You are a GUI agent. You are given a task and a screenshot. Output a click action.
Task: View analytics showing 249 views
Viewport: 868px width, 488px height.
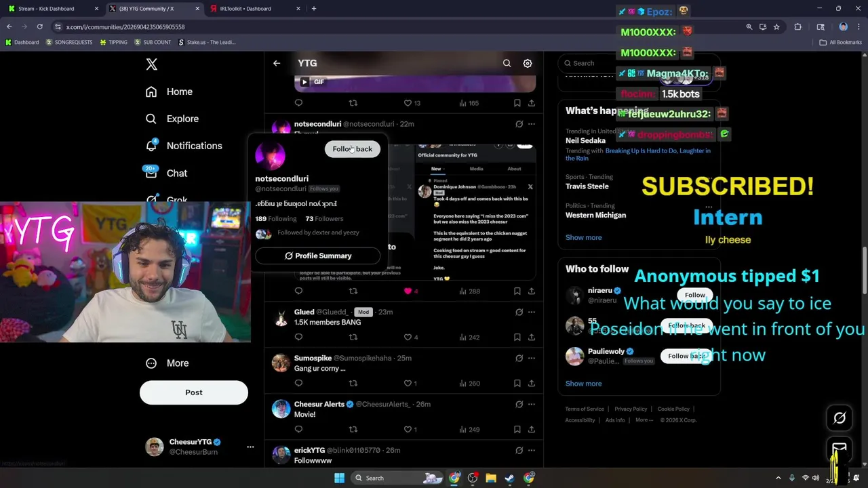point(469,430)
